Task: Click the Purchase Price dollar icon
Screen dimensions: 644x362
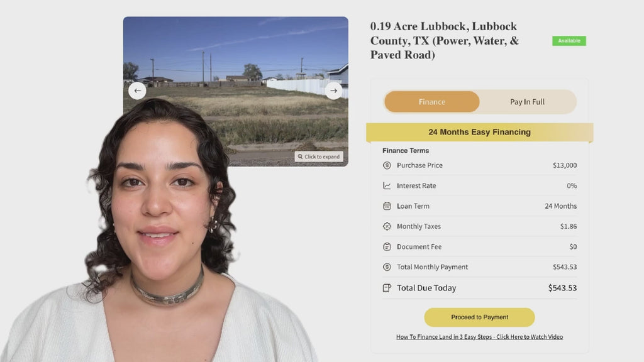Action: coord(387,165)
